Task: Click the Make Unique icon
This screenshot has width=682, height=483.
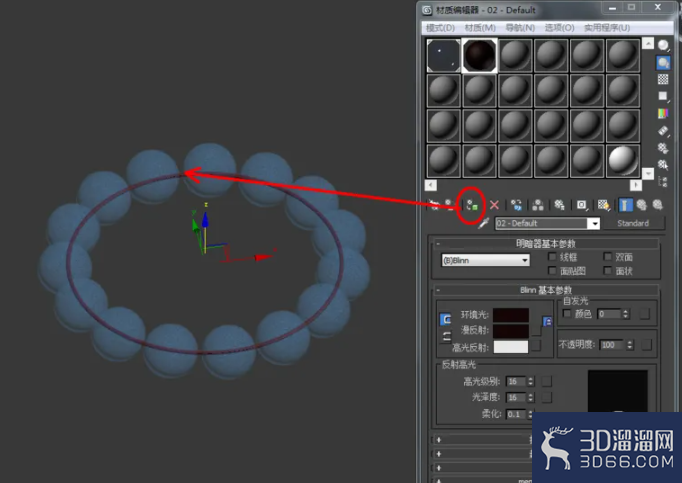Action: coord(538,205)
